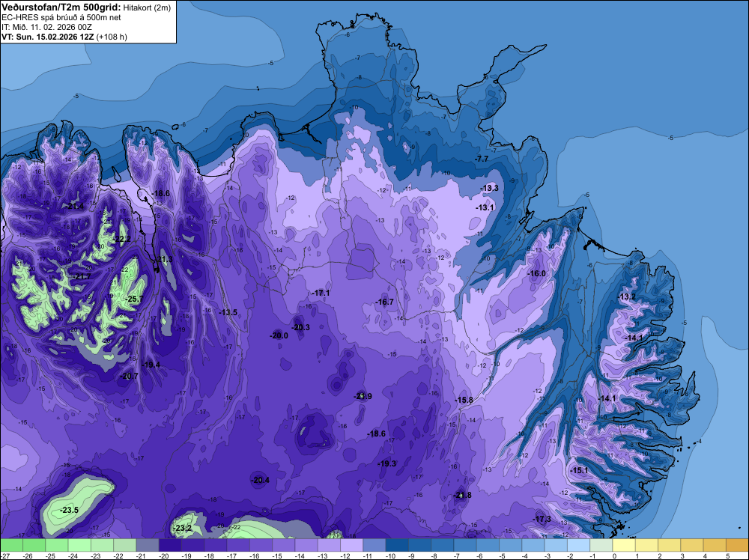The height and width of the screenshot is (560, 749).
Task: Click the title 'Veðurstofan/T2m 500grid: Hitakort (2m)'
Action: (x=86, y=7)
